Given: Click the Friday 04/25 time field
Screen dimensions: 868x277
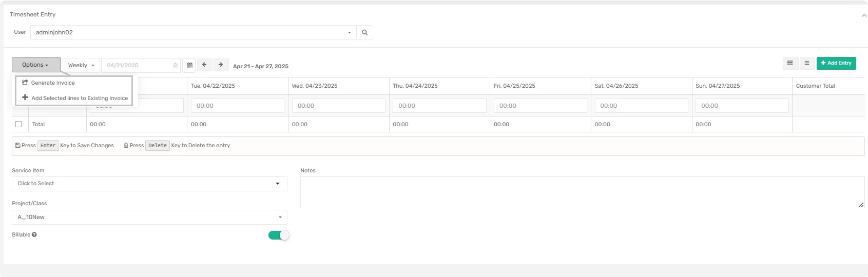Looking at the screenshot, I should click(x=540, y=106).
